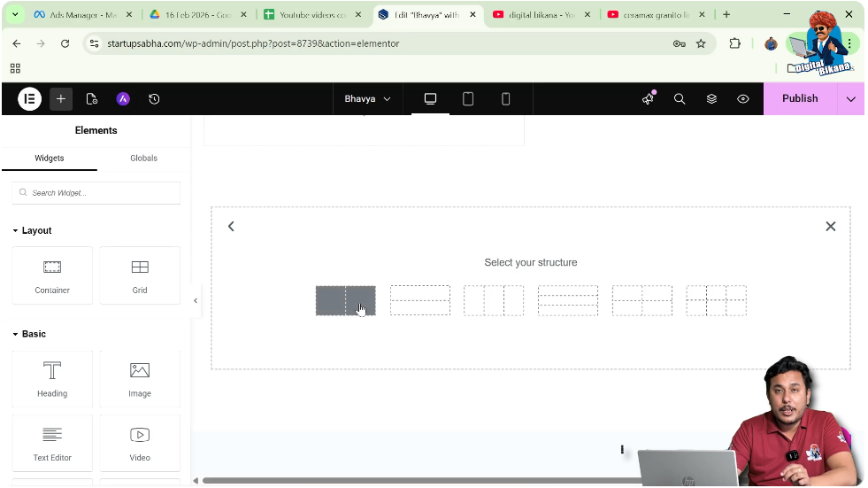Open the Structure layers icon
868x488 pixels.
coord(711,98)
